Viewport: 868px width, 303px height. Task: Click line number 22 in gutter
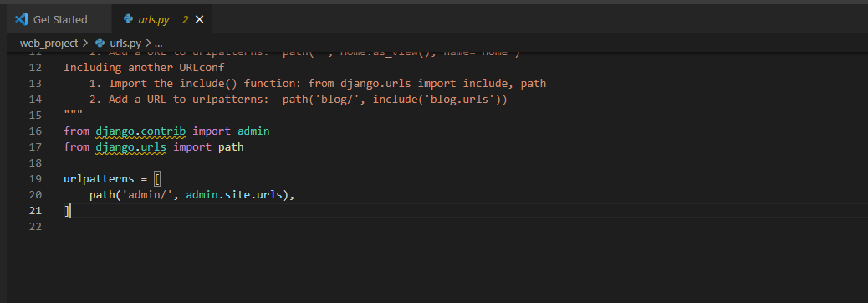tap(35, 227)
